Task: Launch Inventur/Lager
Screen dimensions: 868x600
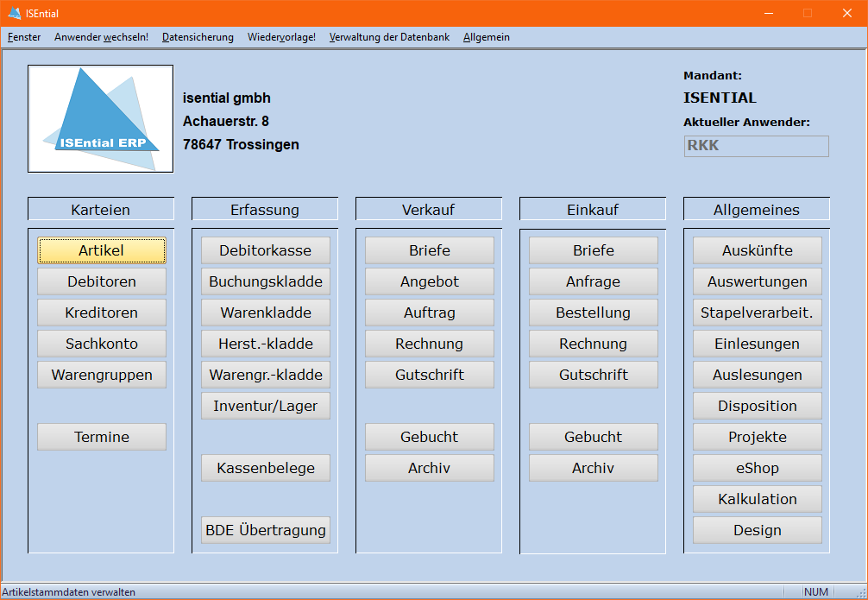Action: click(266, 406)
